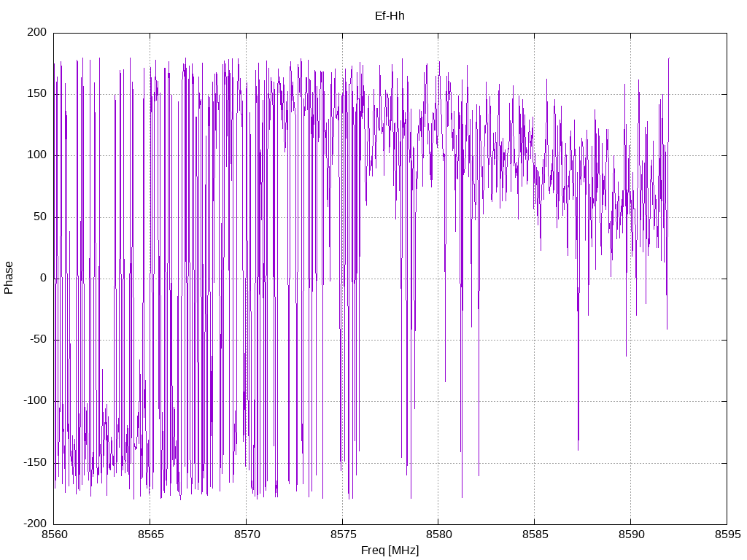This screenshot has width=747, height=560.
Task: Click the y-axis tick label 150
Action: 37,94
